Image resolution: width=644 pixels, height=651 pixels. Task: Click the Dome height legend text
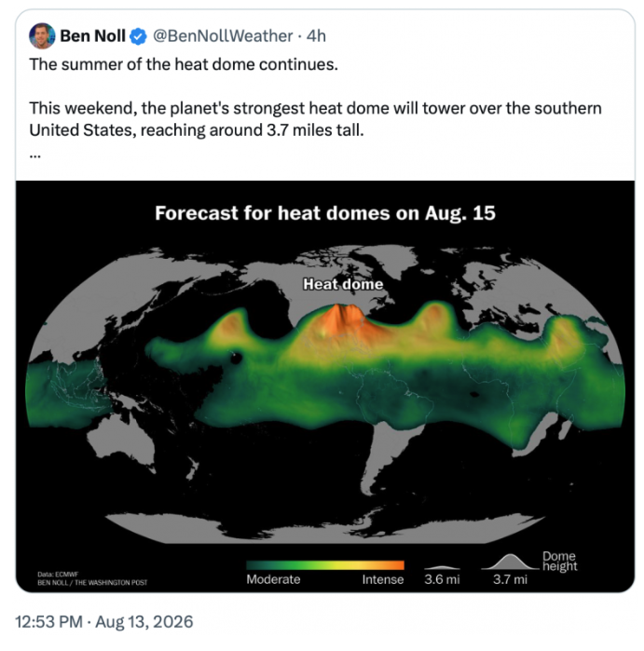pyautogui.click(x=560, y=562)
